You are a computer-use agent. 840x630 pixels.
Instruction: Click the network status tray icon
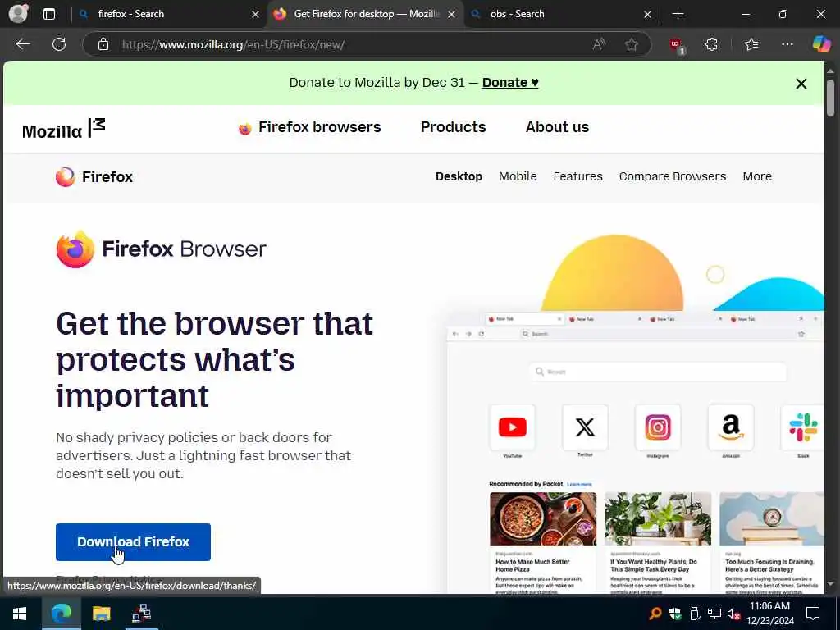(714, 614)
